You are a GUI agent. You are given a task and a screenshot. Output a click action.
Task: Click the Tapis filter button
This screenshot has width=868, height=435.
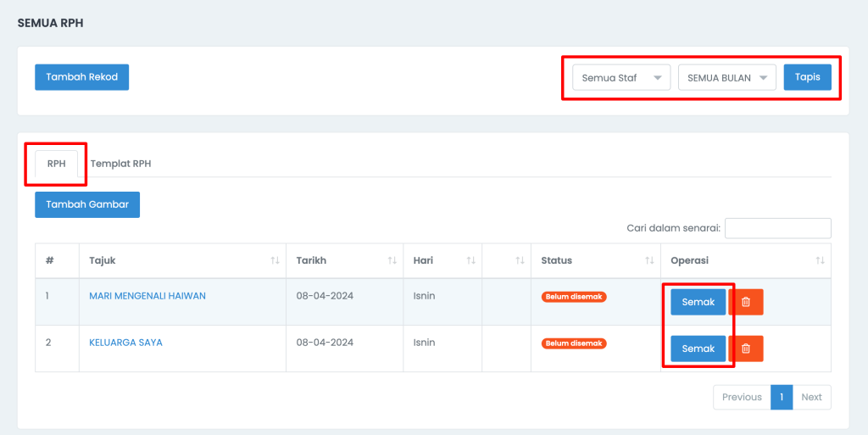[x=807, y=77]
